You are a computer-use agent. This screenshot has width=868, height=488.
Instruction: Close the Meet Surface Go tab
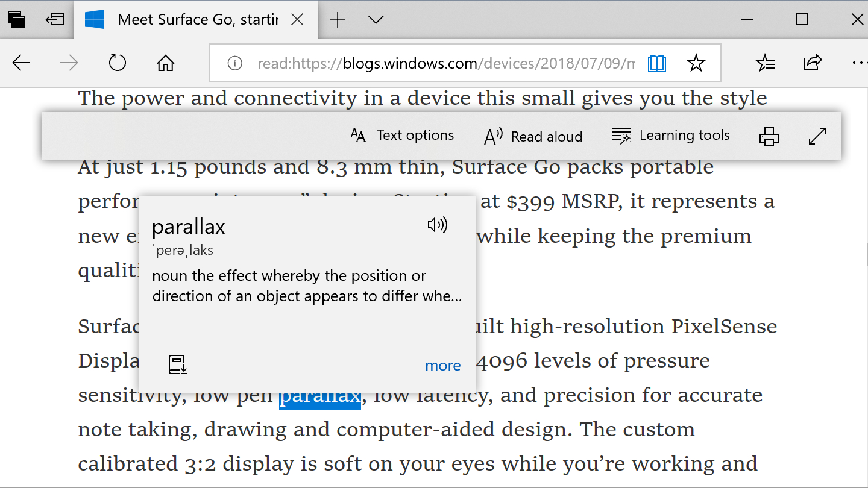[x=297, y=20]
